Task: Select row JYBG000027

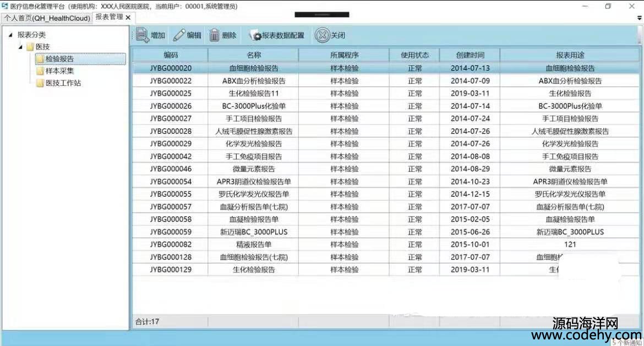Action: (x=386, y=118)
